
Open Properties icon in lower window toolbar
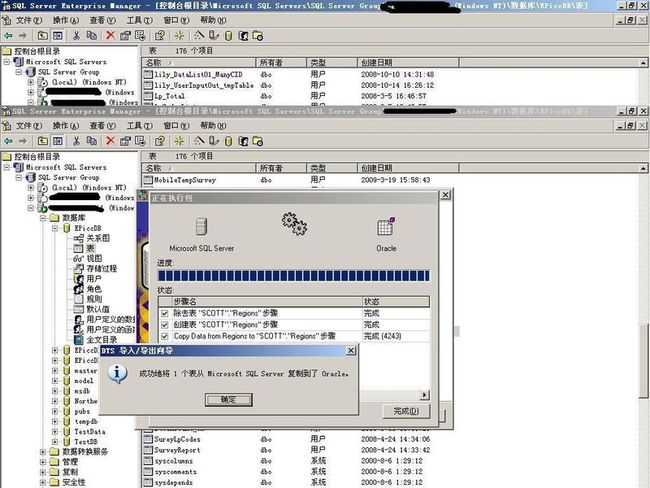click(125, 141)
